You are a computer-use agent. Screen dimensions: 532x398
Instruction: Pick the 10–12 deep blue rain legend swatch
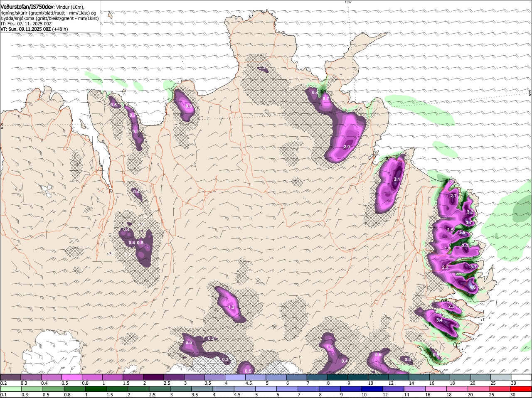pyautogui.click(x=373, y=388)
